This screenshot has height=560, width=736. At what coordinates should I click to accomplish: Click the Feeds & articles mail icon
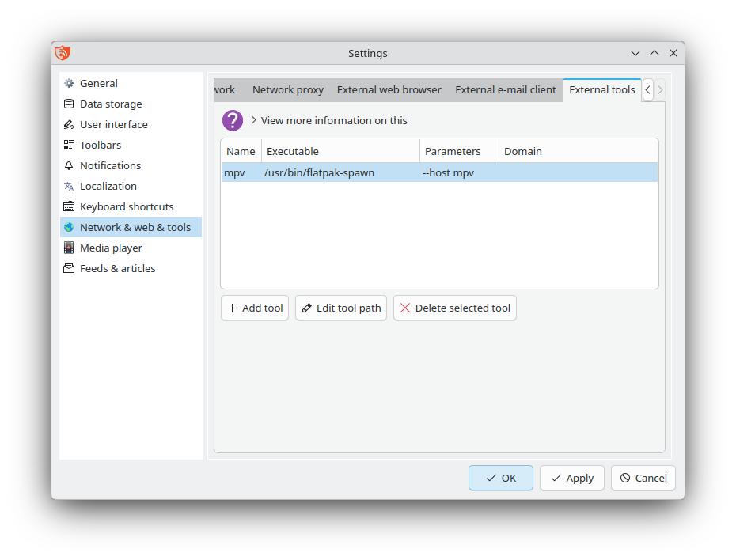[69, 268]
